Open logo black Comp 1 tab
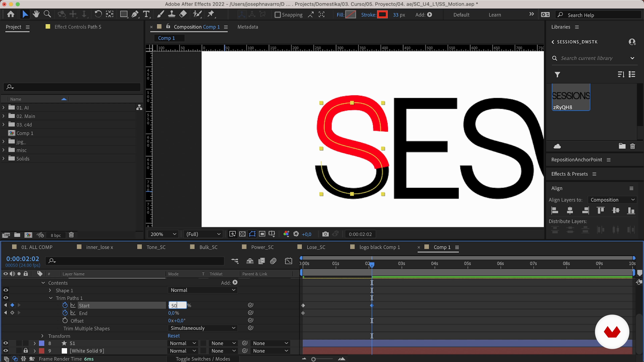 [x=380, y=247]
